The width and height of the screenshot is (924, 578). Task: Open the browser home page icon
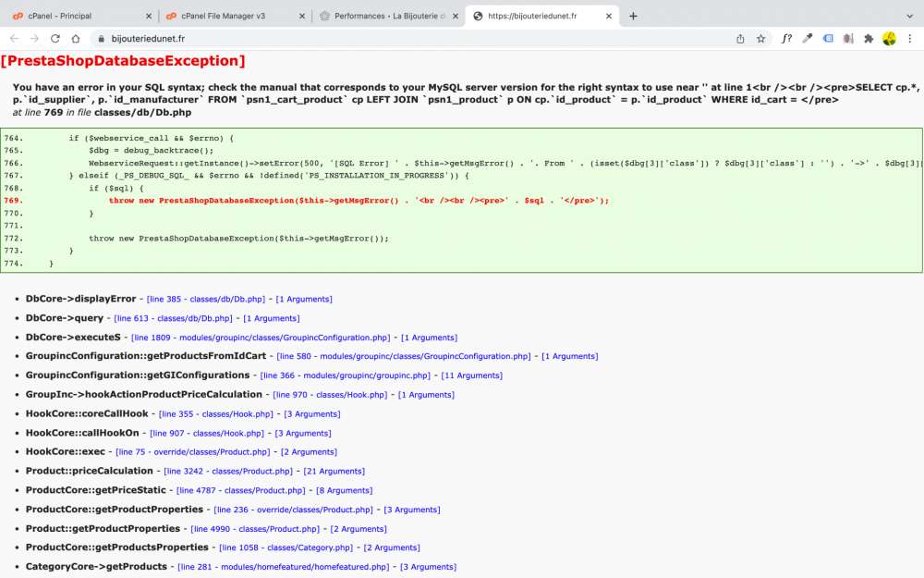point(76,38)
